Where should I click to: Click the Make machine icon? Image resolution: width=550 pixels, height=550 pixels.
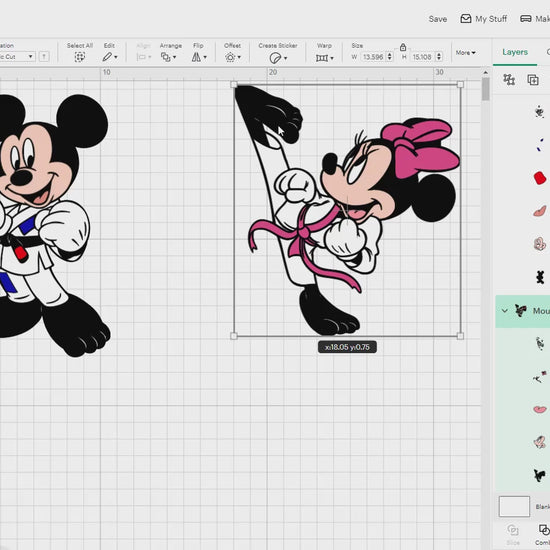525,19
